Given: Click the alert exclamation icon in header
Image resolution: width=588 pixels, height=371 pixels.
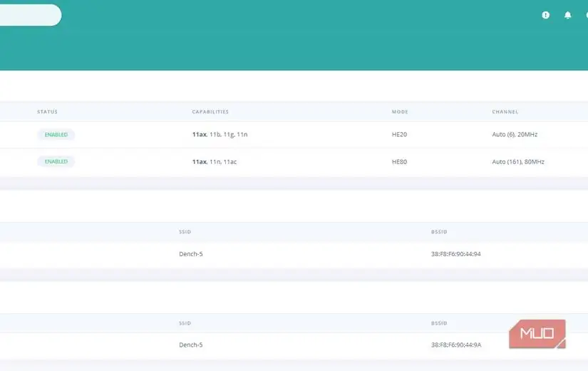Looking at the screenshot, I should pyautogui.click(x=546, y=15).
